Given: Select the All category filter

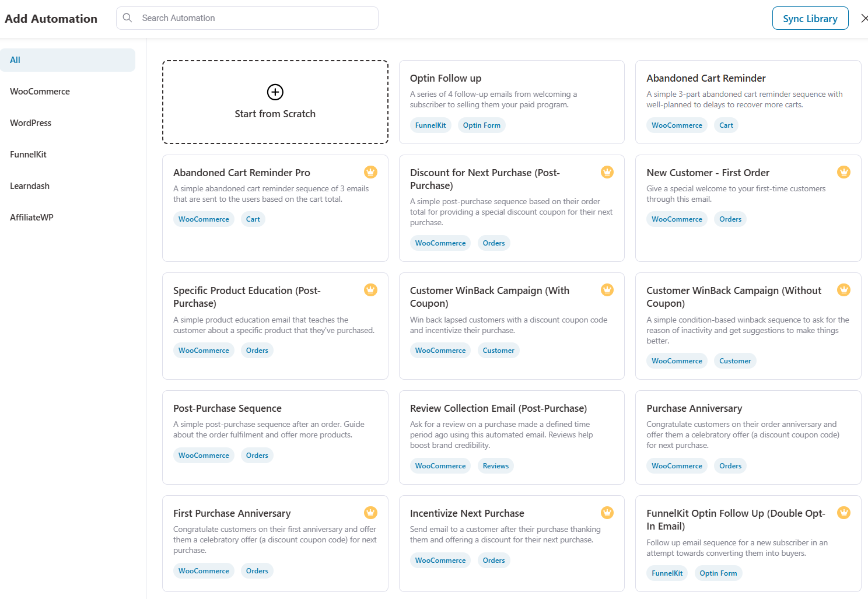Looking at the screenshot, I should tap(68, 60).
